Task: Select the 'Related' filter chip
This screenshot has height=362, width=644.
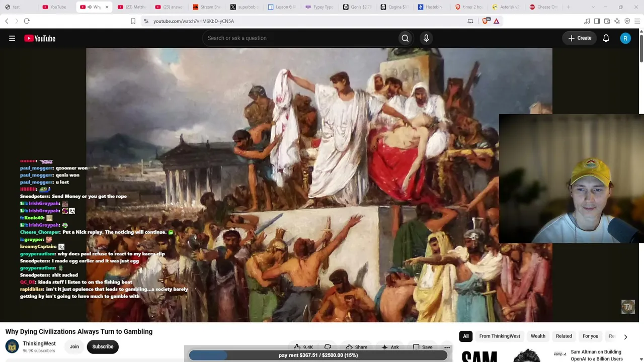Action: tap(564, 336)
